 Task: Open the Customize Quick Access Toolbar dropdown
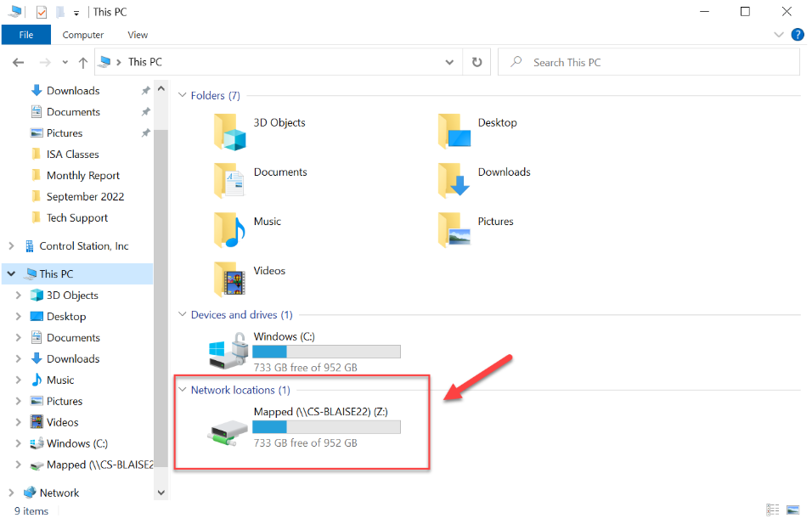[76, 13]
